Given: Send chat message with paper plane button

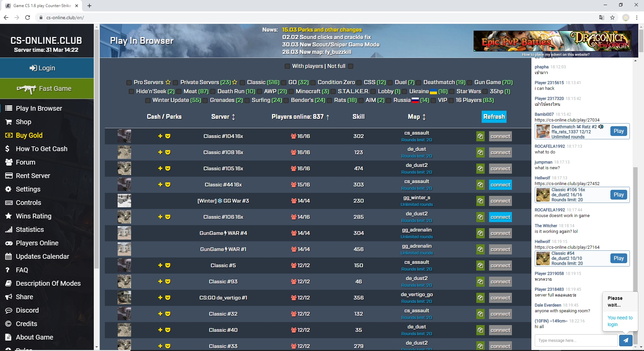Looking at the screenshot, I should point(626,340).
